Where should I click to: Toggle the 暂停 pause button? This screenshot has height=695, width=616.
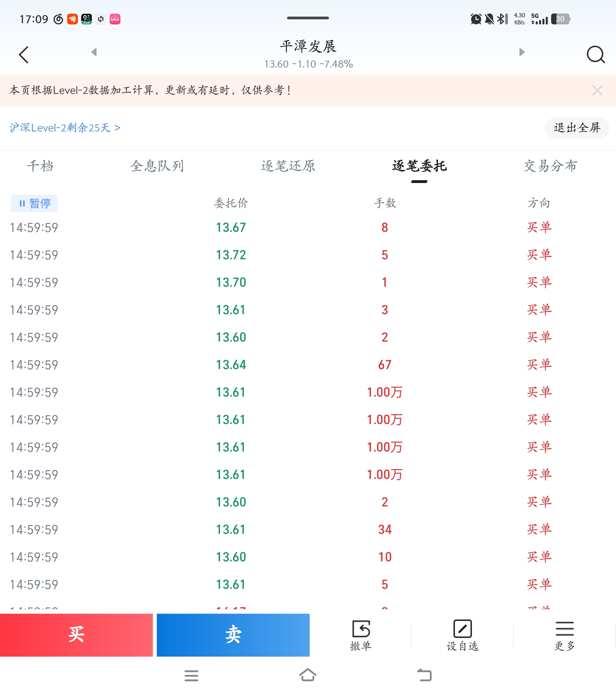(34, 203)
